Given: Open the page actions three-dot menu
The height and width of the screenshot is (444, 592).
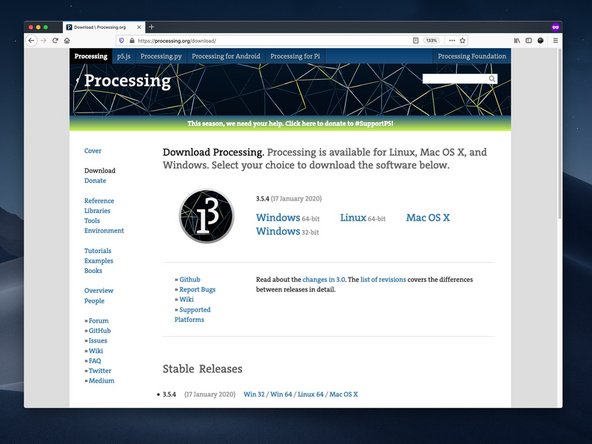Looking at the screenshot, I should point(452,40).
